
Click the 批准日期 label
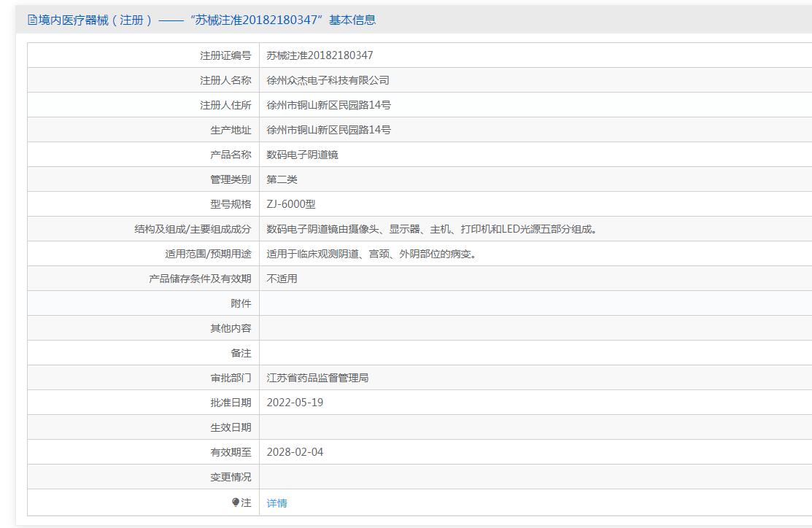pyautogui.click(x=231, y=403)
